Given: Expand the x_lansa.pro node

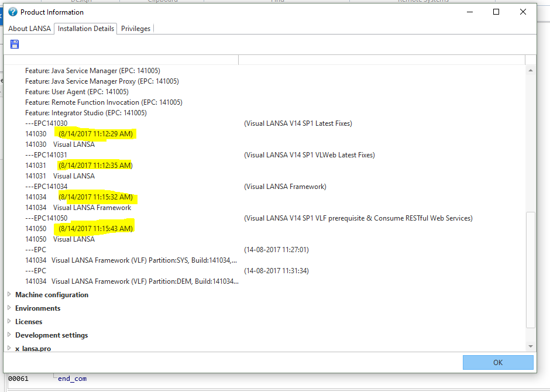Looking at the screenshot, I should [x=9, y=348].
